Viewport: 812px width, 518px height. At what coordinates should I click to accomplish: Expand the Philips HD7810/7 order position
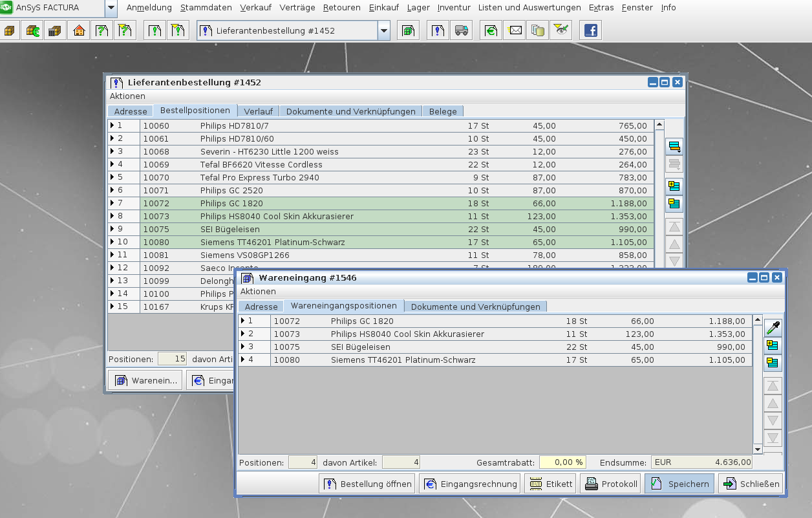pos(112,125)
